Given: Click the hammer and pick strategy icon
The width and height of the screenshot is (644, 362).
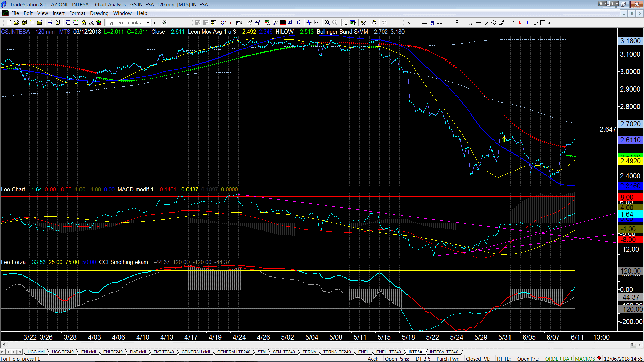Looking at the screenshot, I should 363,23.
